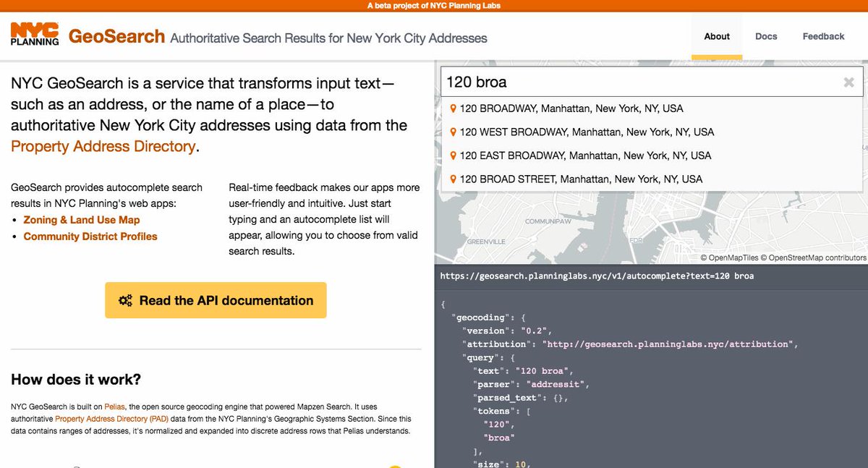
Task: Click the "version": "0.2" JSON line
Action: [506, 331]
